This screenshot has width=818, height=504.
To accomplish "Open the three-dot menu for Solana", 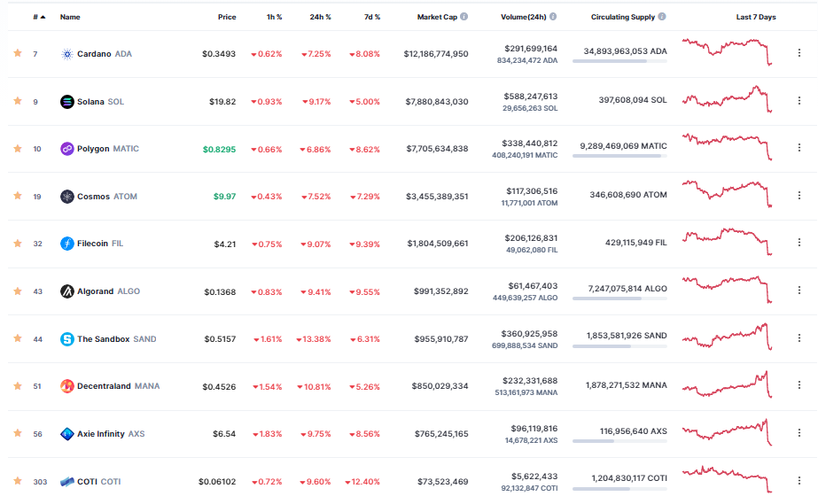I will 799,101.
